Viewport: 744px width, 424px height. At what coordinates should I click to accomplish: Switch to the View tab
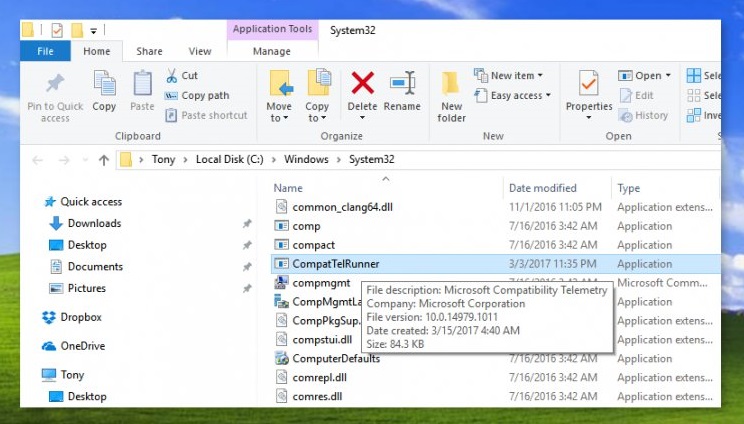(x=200, y=51)
